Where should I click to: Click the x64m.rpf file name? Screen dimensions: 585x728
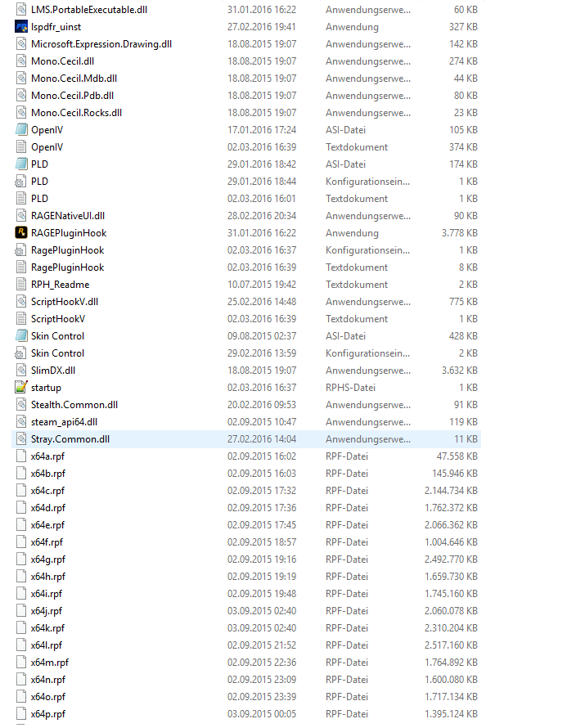(x=50, y=663)
